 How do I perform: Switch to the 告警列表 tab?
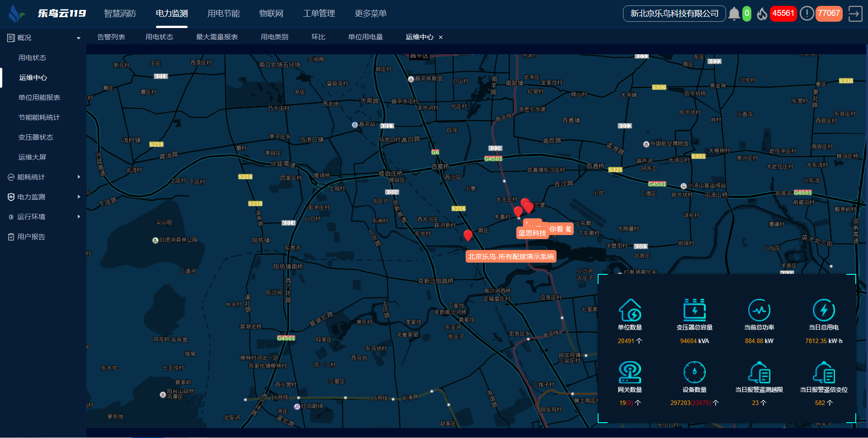111,37
